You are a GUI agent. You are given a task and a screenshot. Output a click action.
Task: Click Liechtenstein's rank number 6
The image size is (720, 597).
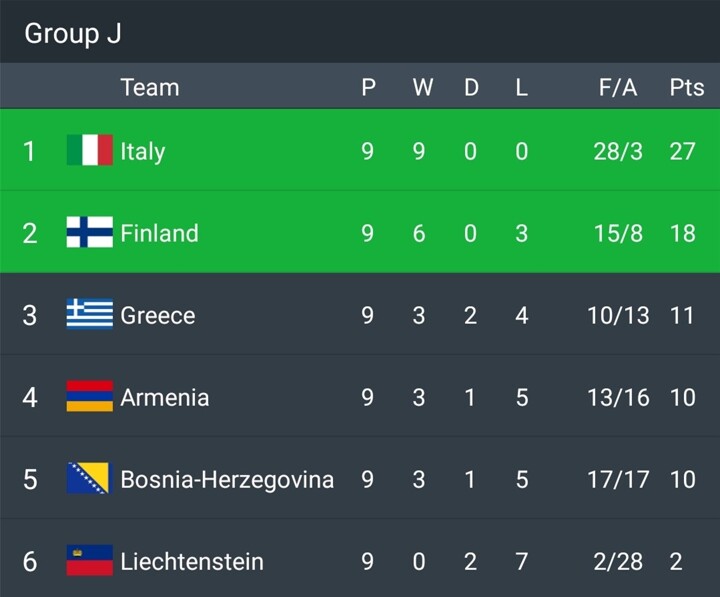pyautogui.click(x=30, y=561)
